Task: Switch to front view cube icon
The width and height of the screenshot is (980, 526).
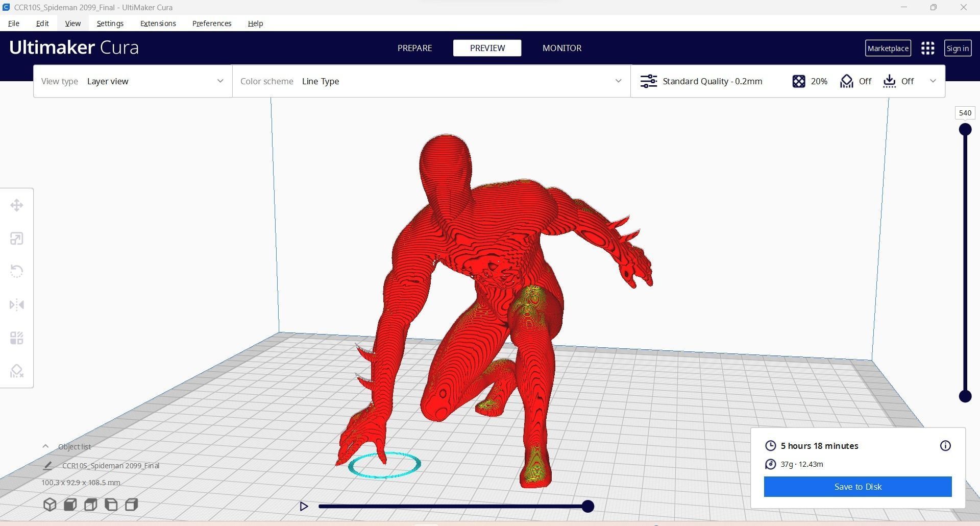Action: point(70,505)
